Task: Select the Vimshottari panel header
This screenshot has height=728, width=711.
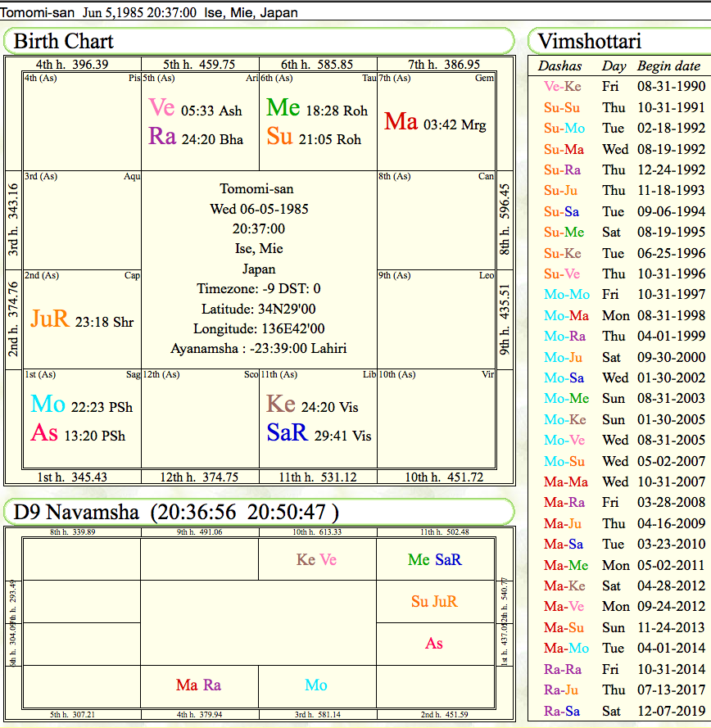Action: [590, 41]
